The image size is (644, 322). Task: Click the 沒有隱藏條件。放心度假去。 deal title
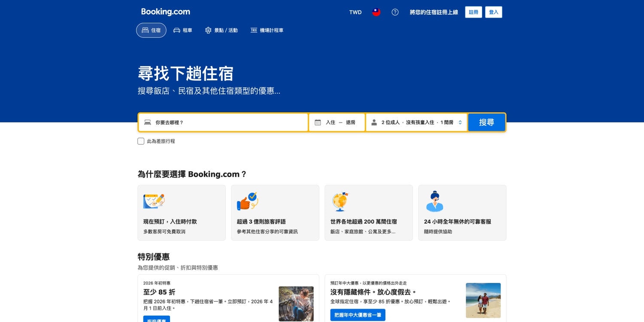pyautogui.click(x=374, y=292)
